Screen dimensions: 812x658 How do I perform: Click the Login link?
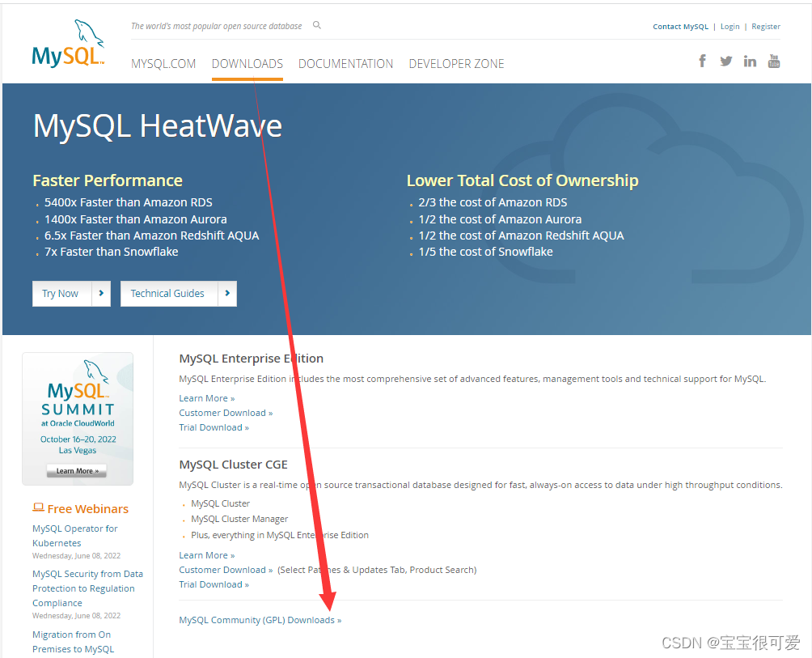click(730, 27)
